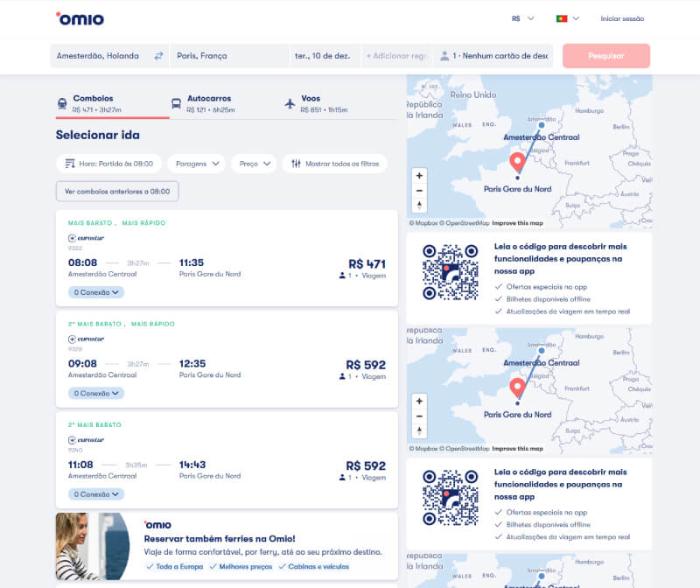Click Eurostar logo on 08:08 trip
700x588 pixels.
tap(86, 238)
